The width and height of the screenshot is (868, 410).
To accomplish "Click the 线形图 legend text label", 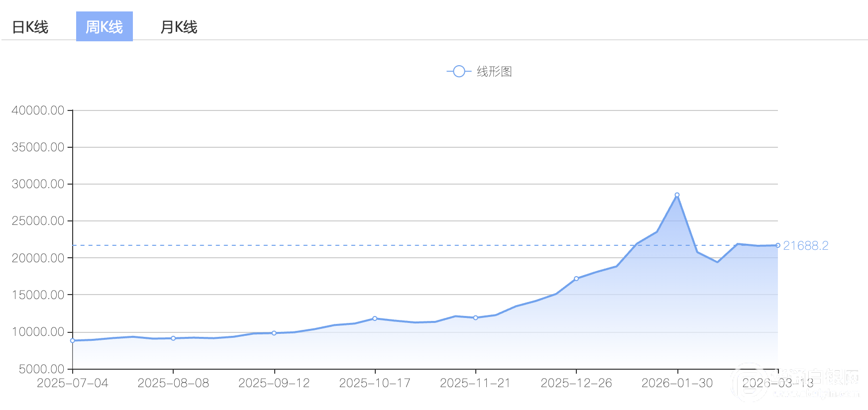I will click(x=494, y=72).
